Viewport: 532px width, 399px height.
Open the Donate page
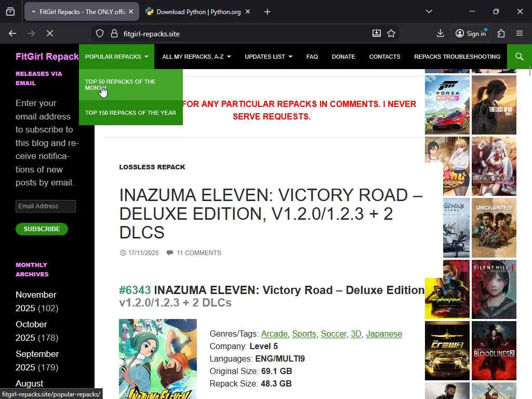[x=343, y=57]
